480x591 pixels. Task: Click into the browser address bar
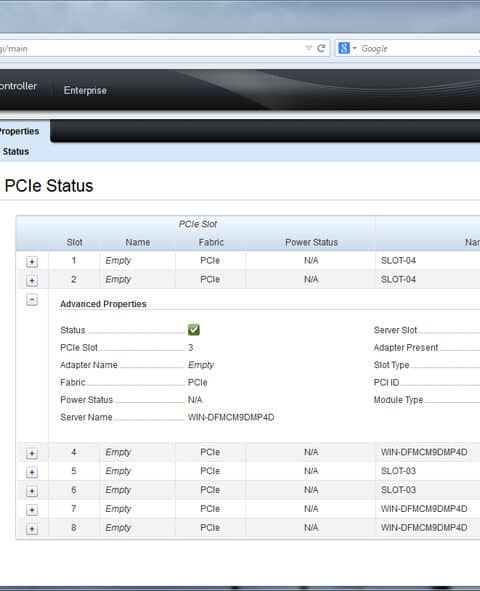pos(151,49)
